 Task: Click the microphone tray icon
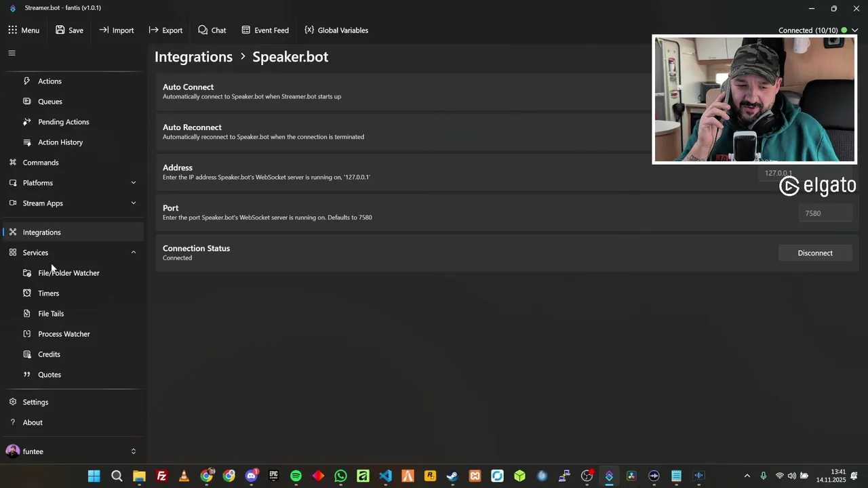(763, 476)
